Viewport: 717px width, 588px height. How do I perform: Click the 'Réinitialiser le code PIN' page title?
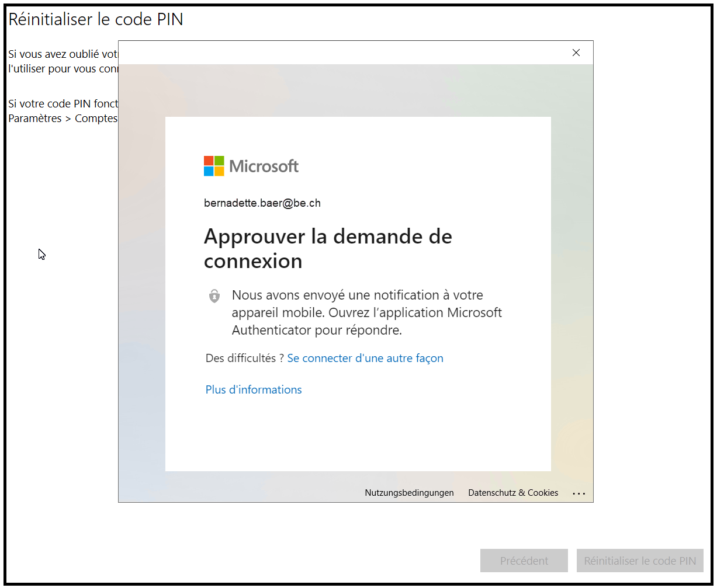tap(96, 19)
